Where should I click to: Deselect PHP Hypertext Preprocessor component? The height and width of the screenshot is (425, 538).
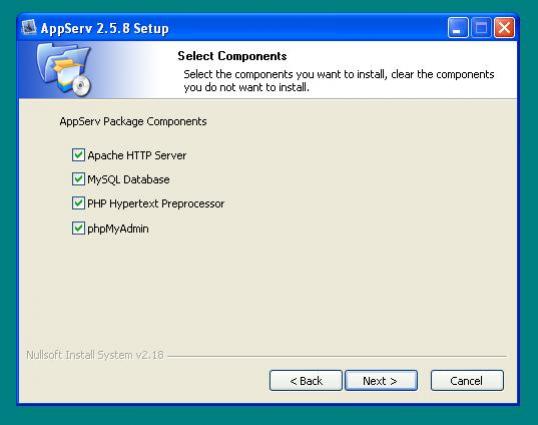(78, 203)
